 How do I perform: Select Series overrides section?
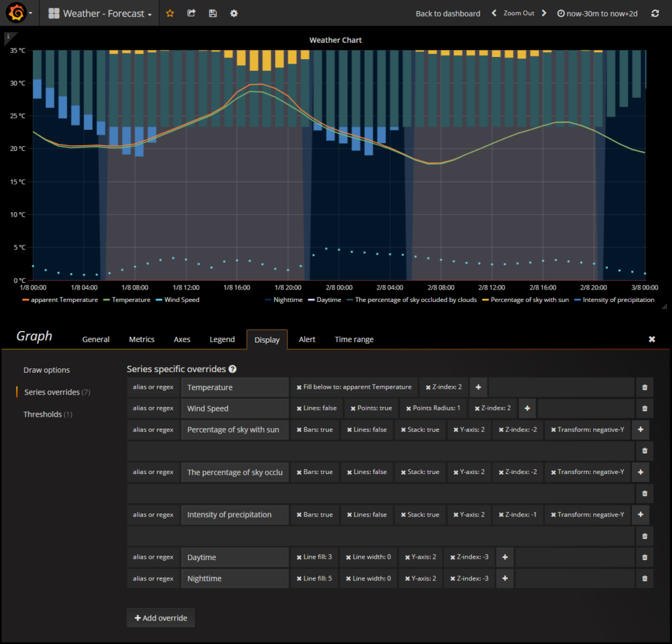pyautogui.click(x=57, y=392)
